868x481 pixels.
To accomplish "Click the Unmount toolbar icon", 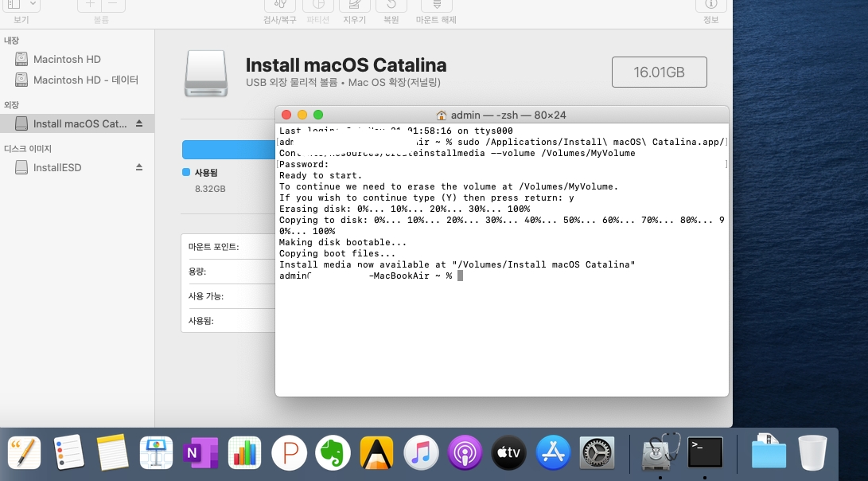I will (x=437, y=5).
